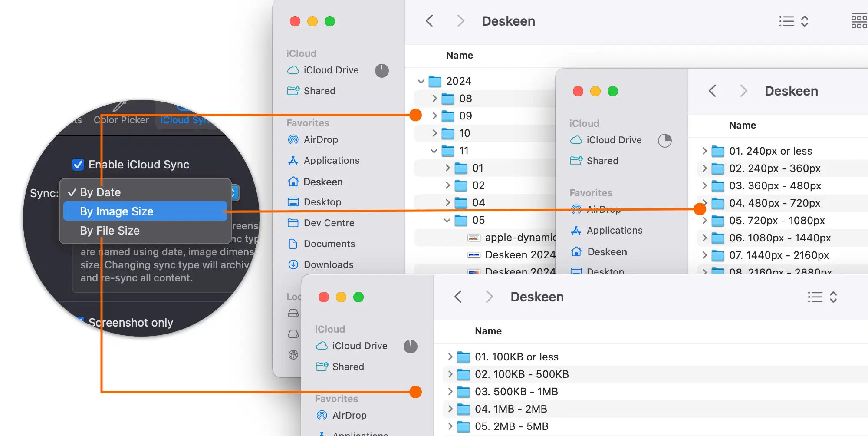Image resolution: width=868 pixels, height=436 pixels.
Task: Select Deskeen home in middle window sidebar
Action: (x=598, y=252)
